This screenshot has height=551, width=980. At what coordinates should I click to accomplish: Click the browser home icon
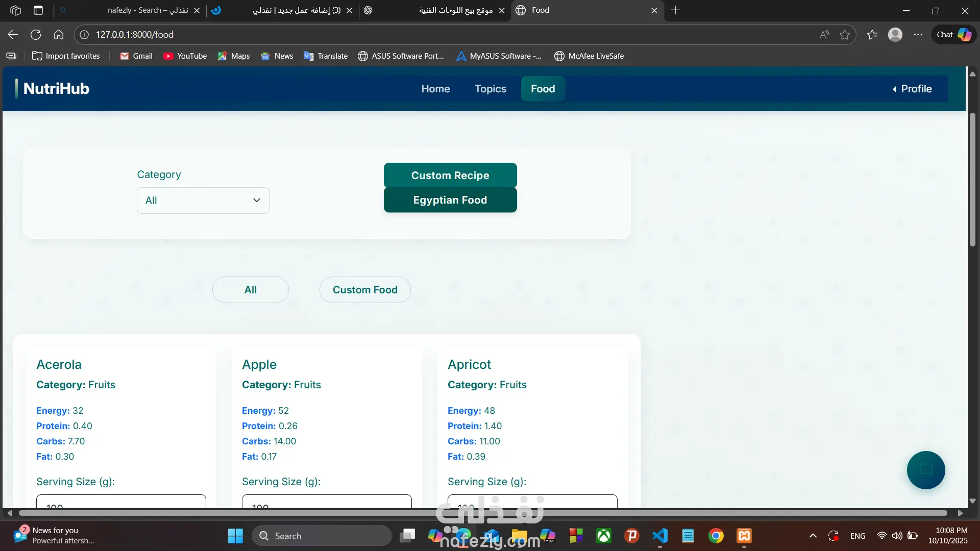[x=59, y=35]
